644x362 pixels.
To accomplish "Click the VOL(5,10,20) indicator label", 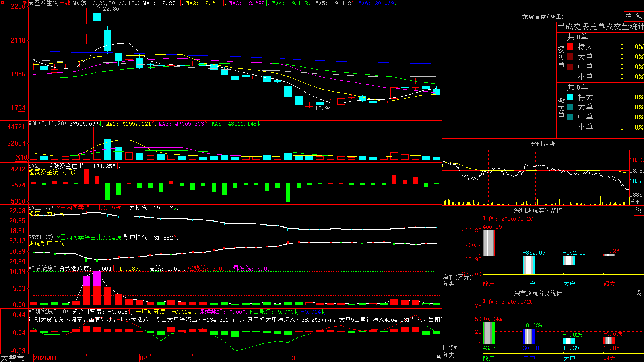I will point(47,124).
